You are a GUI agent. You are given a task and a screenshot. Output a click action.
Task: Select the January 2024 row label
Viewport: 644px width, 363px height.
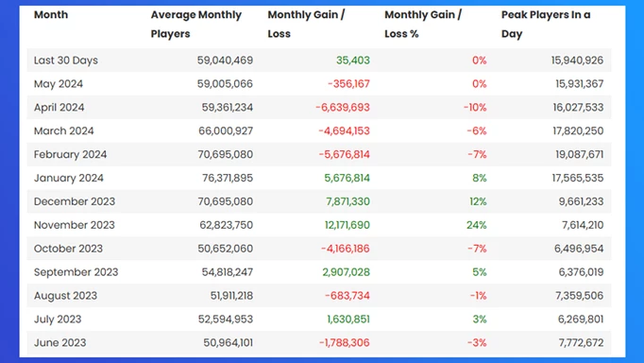pos(69,178)
